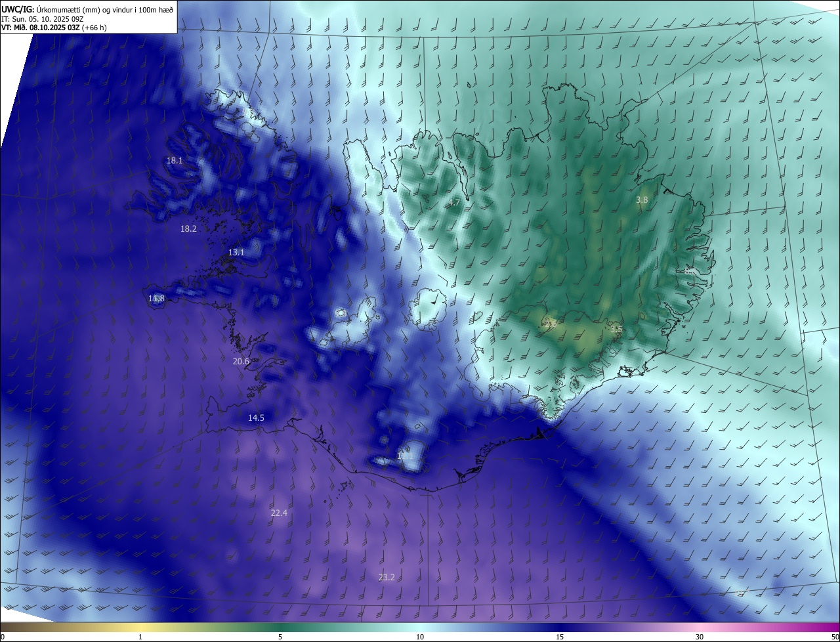
Task: Click the colorbar tick label 50
Action: [835, 637]
